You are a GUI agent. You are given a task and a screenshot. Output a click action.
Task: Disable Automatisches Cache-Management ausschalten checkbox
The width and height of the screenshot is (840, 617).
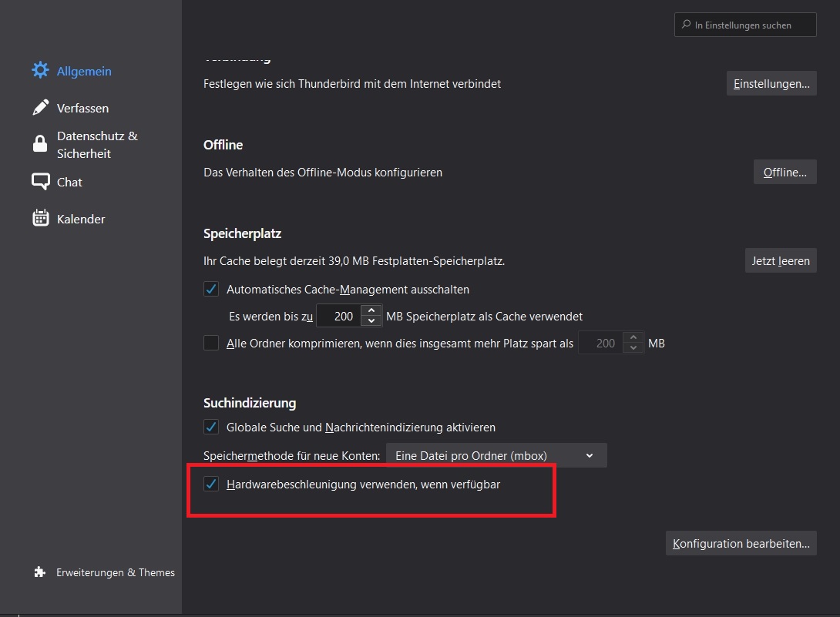coord(211,290)
